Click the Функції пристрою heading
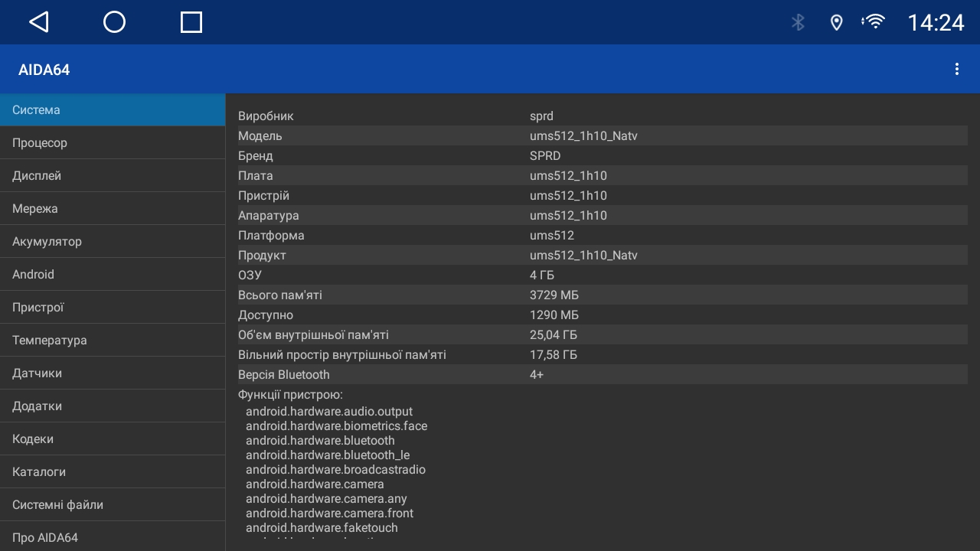980x551 pixels. (x=290, y=395)
